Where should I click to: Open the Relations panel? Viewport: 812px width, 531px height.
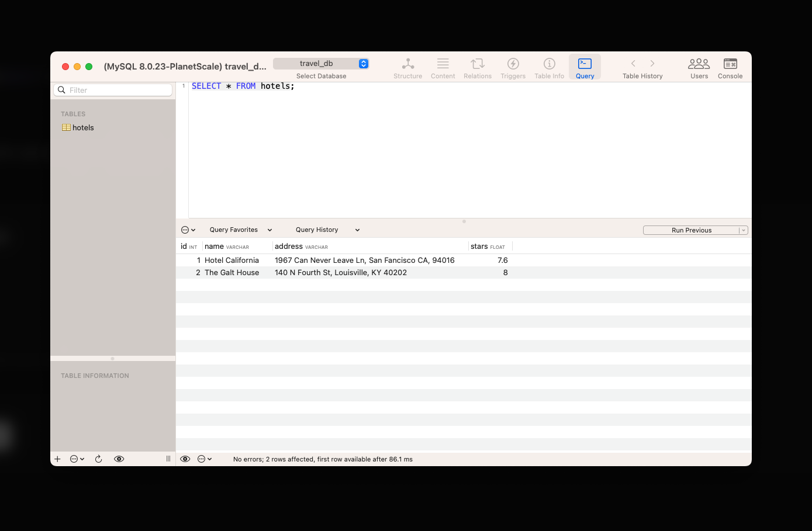[x=477, y=67]
